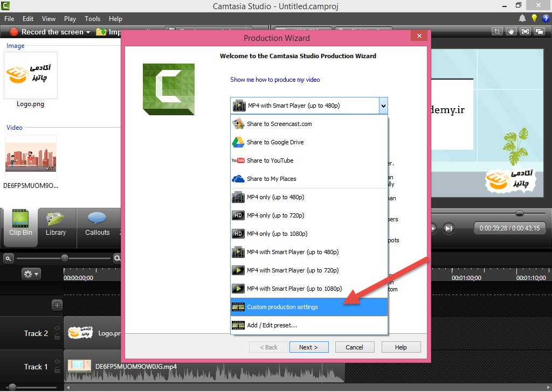Click the preview playback scrubber handle
552x392 pixels.
520,213
